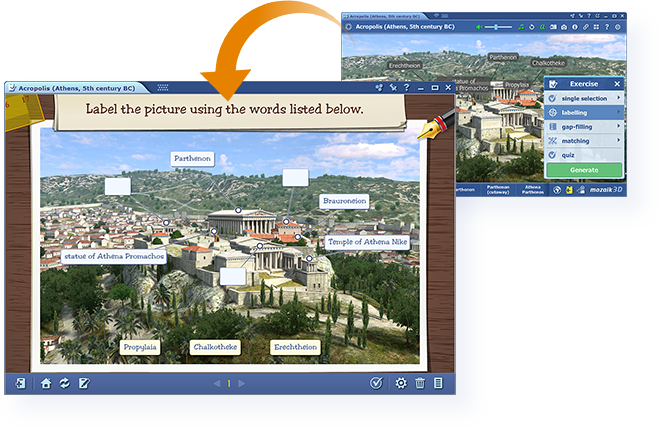
Task: Click the home icon in bottom toolbar
Action: (x=45, y=383)
